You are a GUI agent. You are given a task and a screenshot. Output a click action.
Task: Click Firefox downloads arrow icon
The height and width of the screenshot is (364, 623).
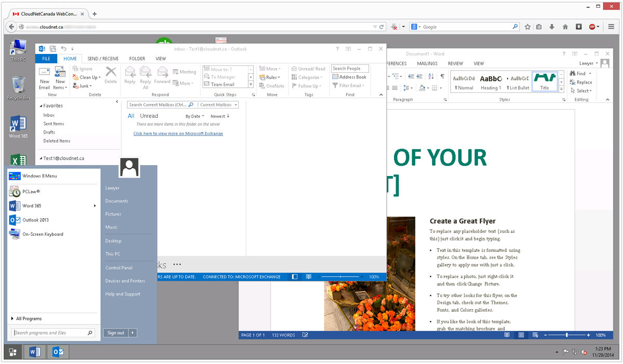(552, 26)
